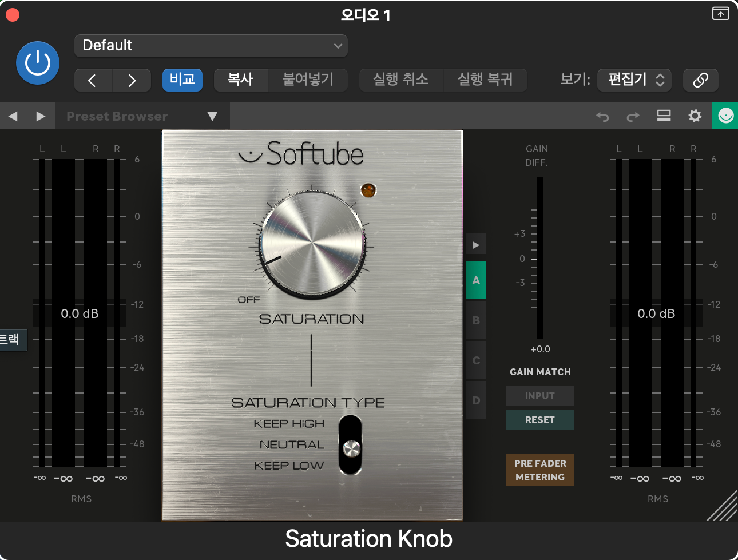Click the link chain icon button
738x560 pixels.
coord(701,80)
